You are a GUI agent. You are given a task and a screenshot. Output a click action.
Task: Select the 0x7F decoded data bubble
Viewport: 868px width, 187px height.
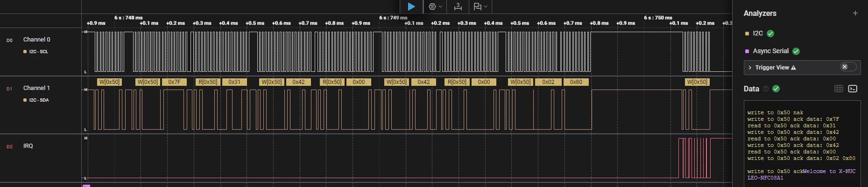174,82
